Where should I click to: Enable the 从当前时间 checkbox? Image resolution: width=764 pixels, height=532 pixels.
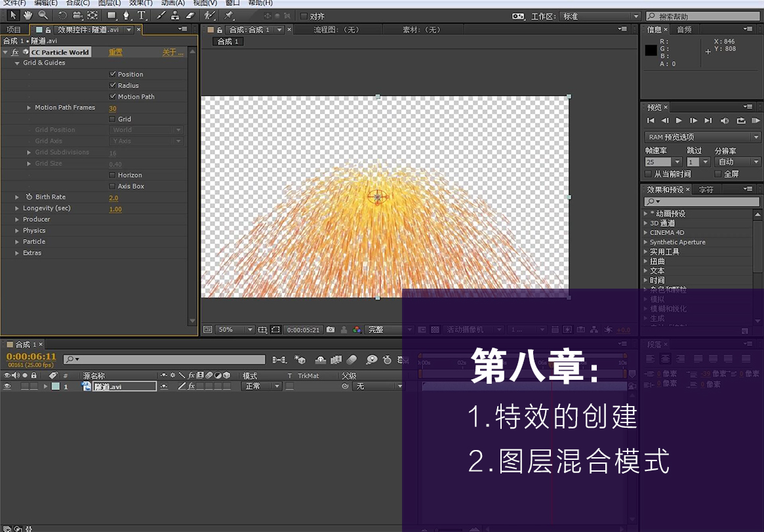point(648,174)
